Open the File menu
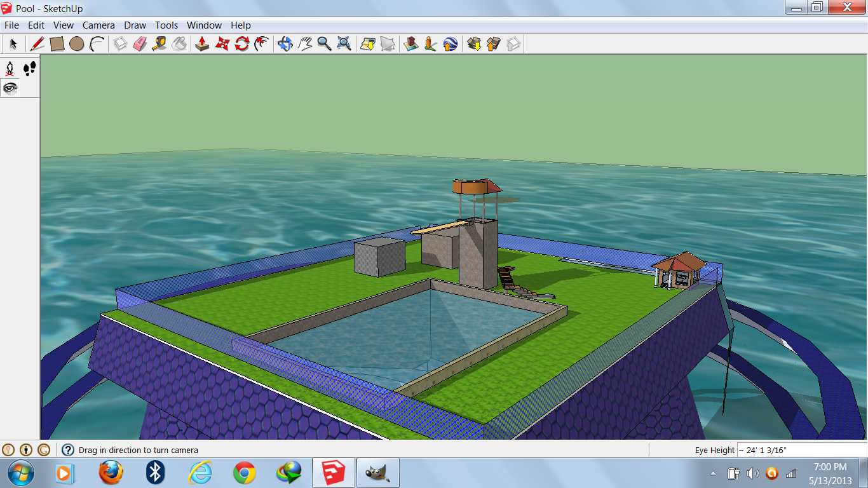The width and height of the screenshot is (868, 488). pos(11,25)
